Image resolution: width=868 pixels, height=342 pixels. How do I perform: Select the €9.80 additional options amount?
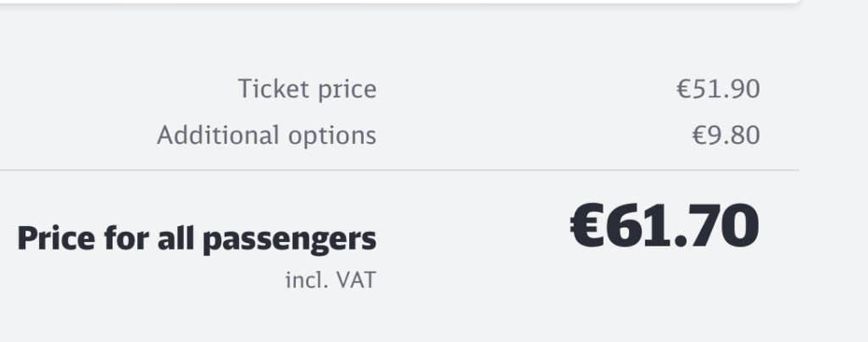[726, 135]
